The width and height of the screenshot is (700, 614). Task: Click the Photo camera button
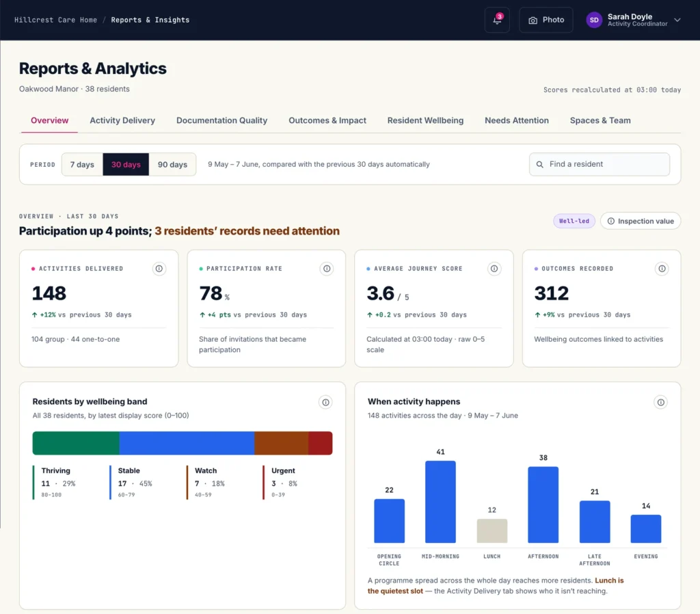pos(546,20)
